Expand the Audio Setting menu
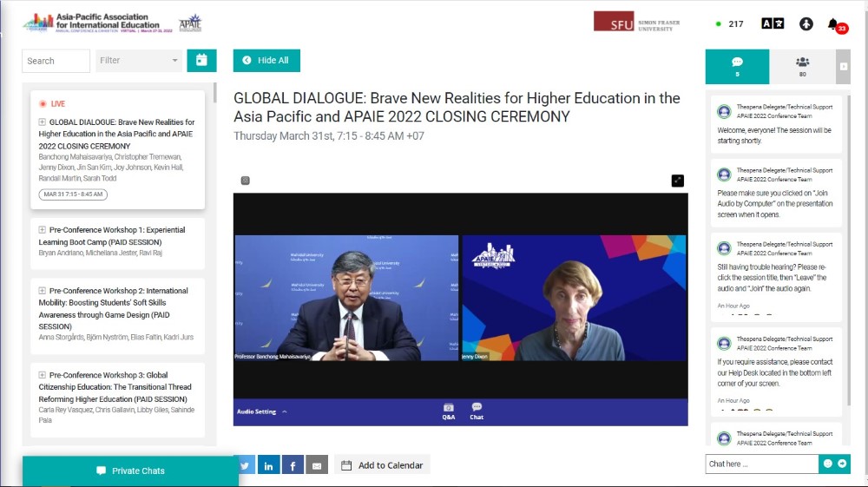 coord(261,411)
